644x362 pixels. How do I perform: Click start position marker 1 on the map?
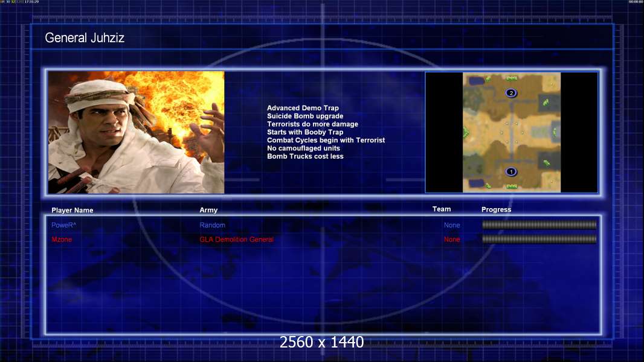pyautogui.click(x=511, y=172)
